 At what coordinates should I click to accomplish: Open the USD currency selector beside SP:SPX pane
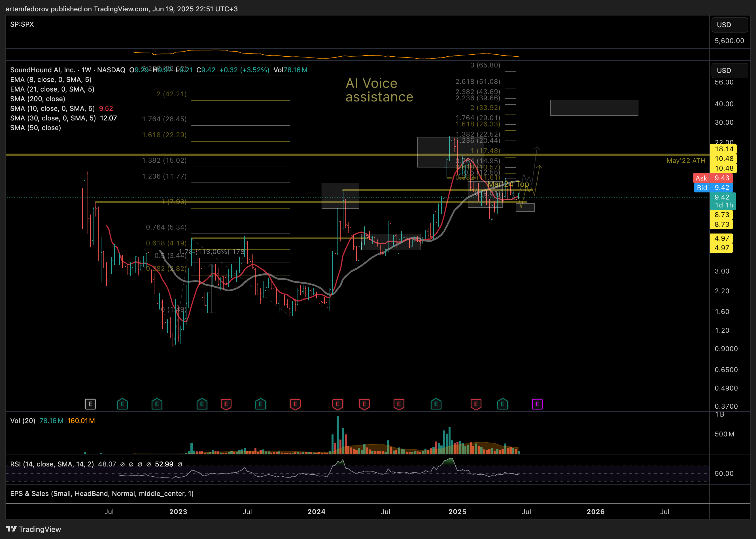coord(729,25)
